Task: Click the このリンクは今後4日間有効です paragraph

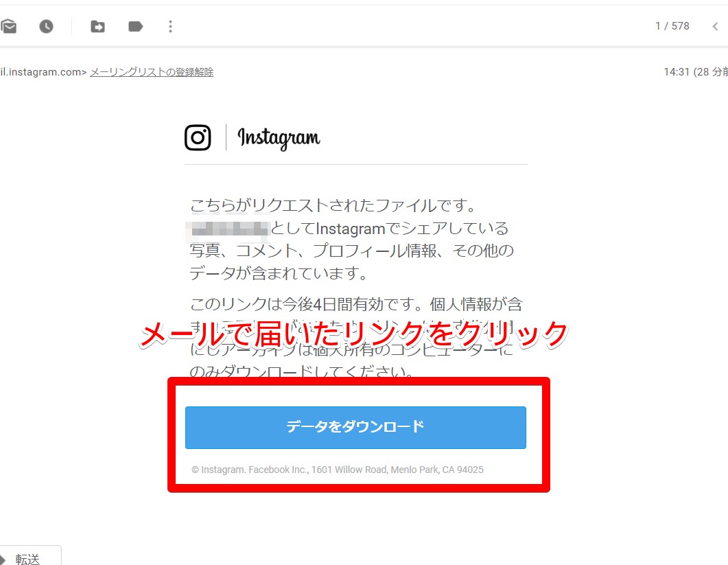Action: click(356, 338)
